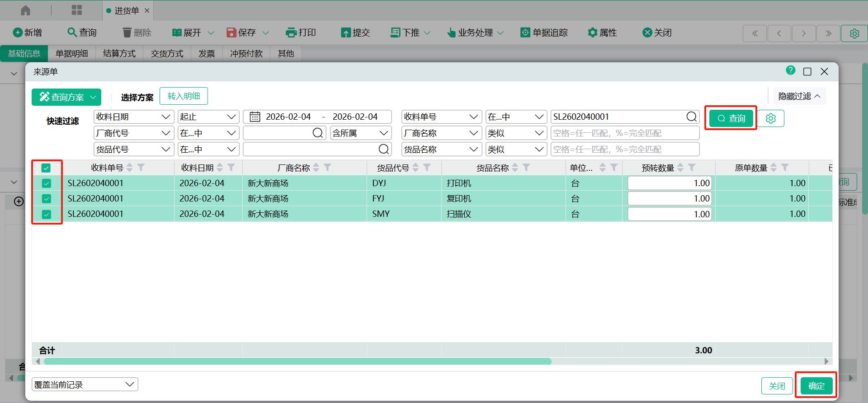Click the filter funnel icon on 厂商名称 column

328,168
